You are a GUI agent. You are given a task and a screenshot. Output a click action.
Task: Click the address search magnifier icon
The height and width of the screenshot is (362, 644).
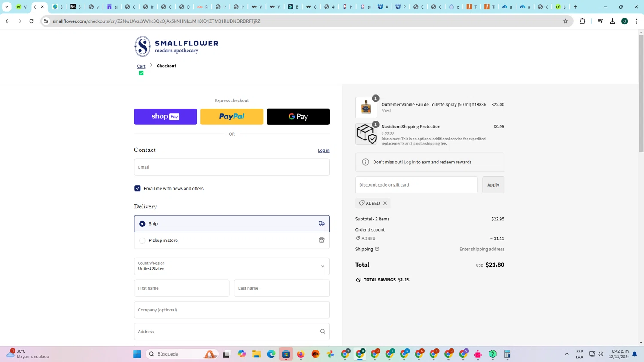tap(322, 332)
